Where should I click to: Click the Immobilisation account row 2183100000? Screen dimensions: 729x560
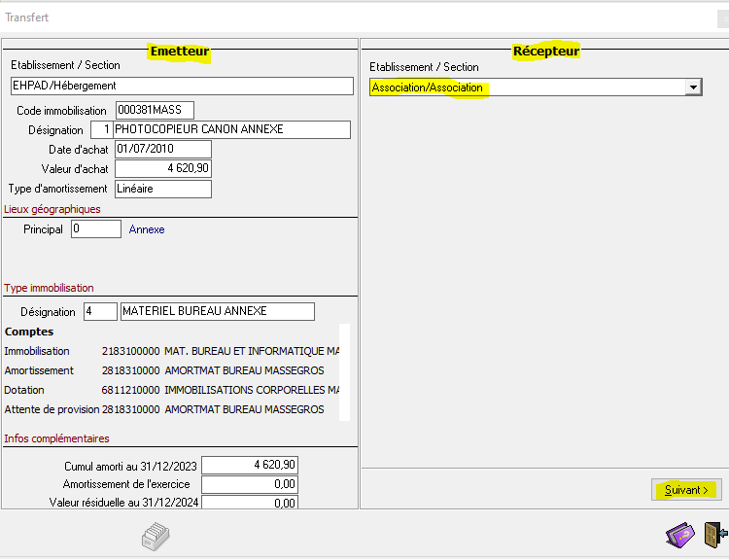[175, 351]
